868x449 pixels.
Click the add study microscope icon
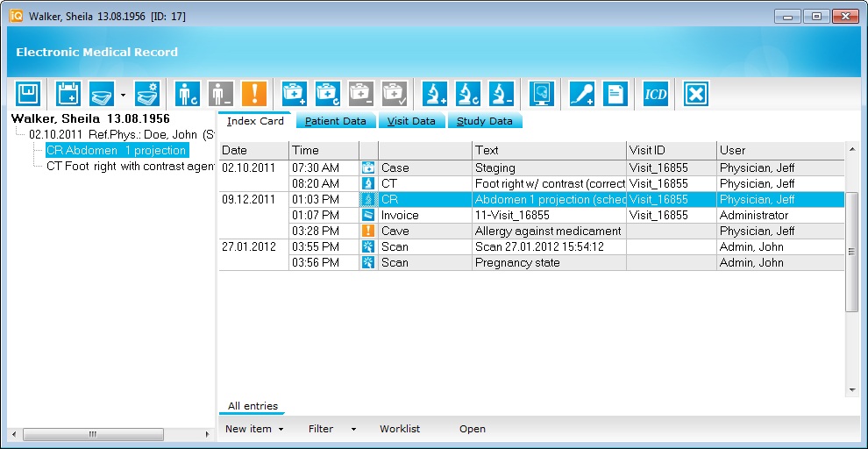pyautogui.click(x=435, y=93)
